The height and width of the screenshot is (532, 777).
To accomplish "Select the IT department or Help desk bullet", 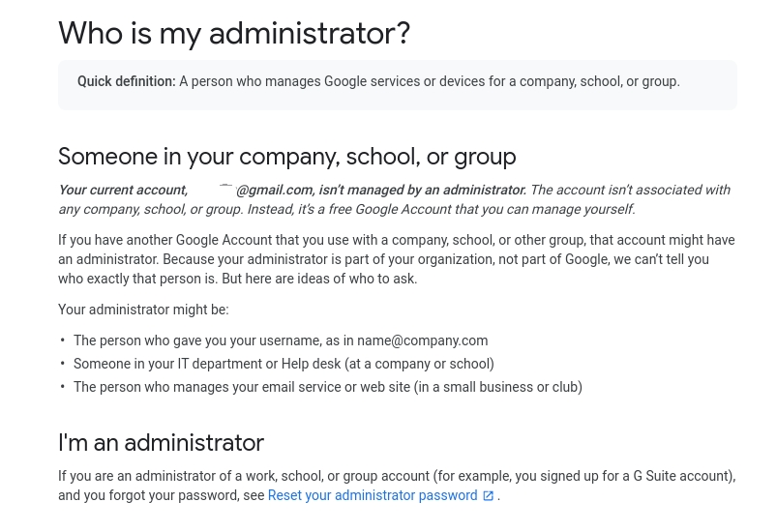I will pos(284,364).
